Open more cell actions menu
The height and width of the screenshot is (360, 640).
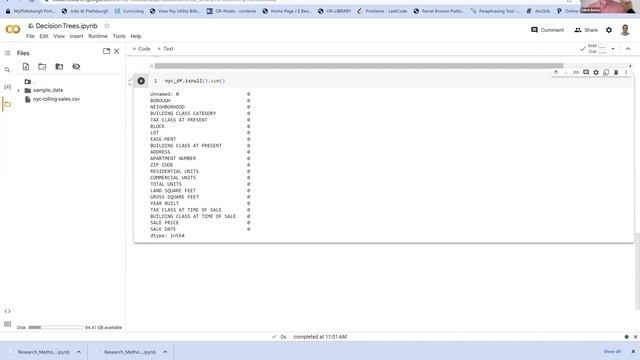626,72
